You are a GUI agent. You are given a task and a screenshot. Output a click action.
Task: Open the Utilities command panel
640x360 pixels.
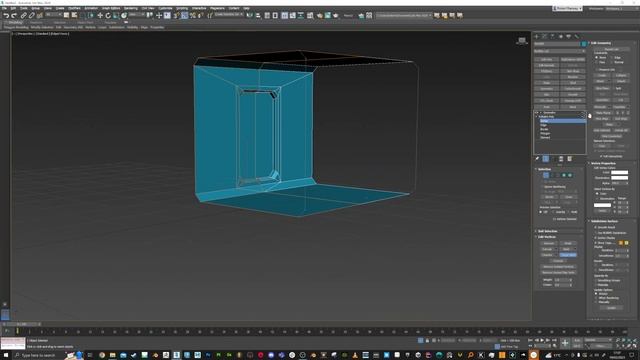coord(577,36)
